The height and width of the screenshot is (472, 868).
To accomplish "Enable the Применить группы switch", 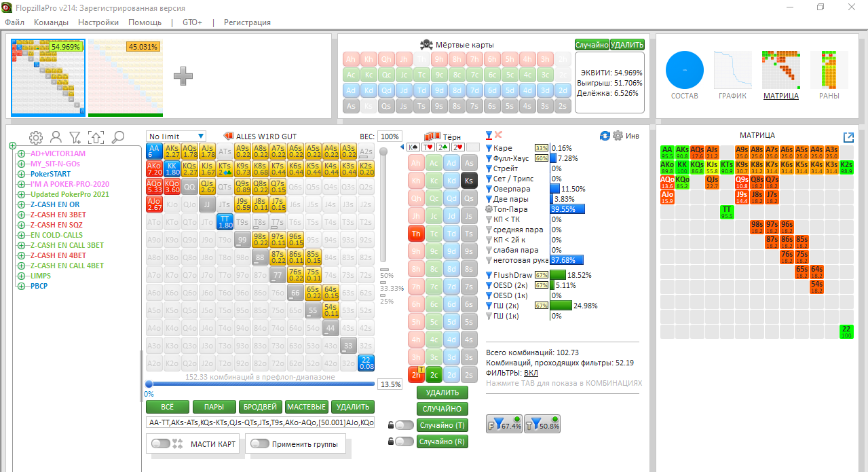I will coord(259,443).
